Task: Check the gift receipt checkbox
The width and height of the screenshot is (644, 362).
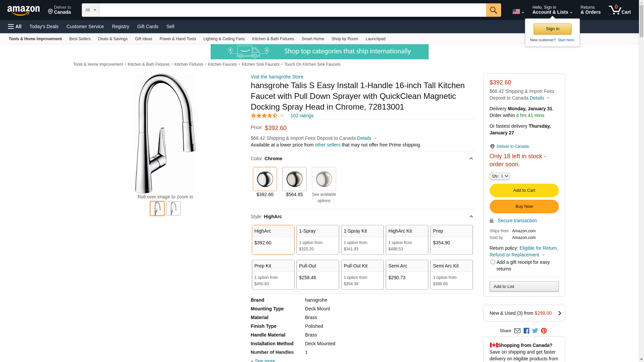Action: 493,262
